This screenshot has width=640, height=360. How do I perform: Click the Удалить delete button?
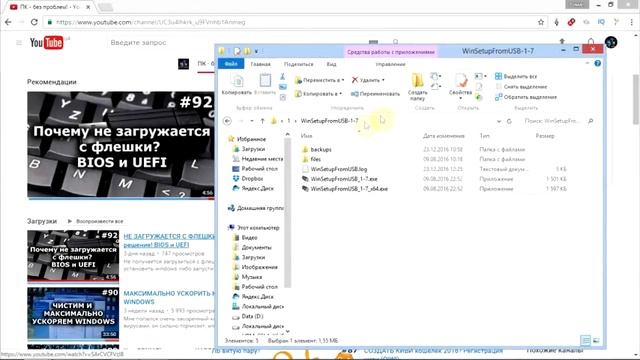coord(368,80)
